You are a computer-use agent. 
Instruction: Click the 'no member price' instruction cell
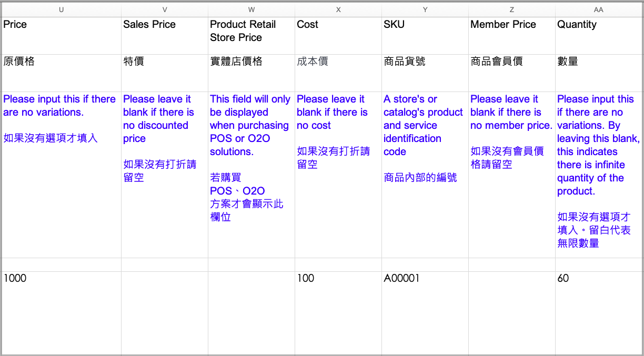coord(512,175)
